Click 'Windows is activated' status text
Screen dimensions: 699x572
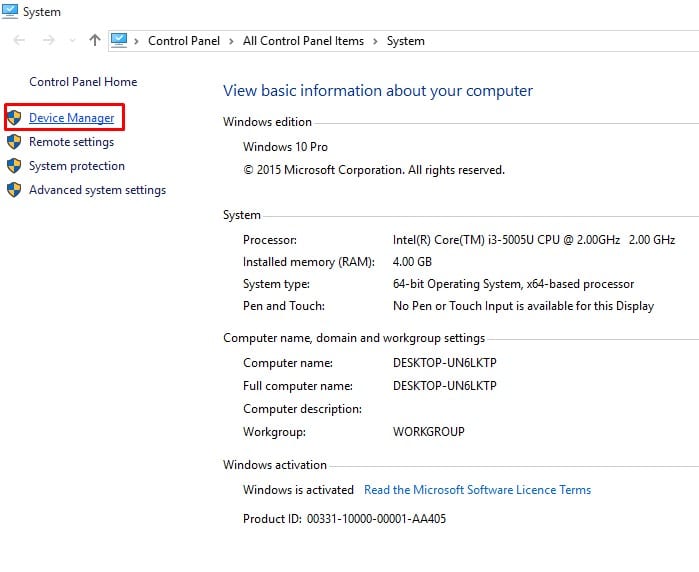pyautogui.click(x=298, y=490)
